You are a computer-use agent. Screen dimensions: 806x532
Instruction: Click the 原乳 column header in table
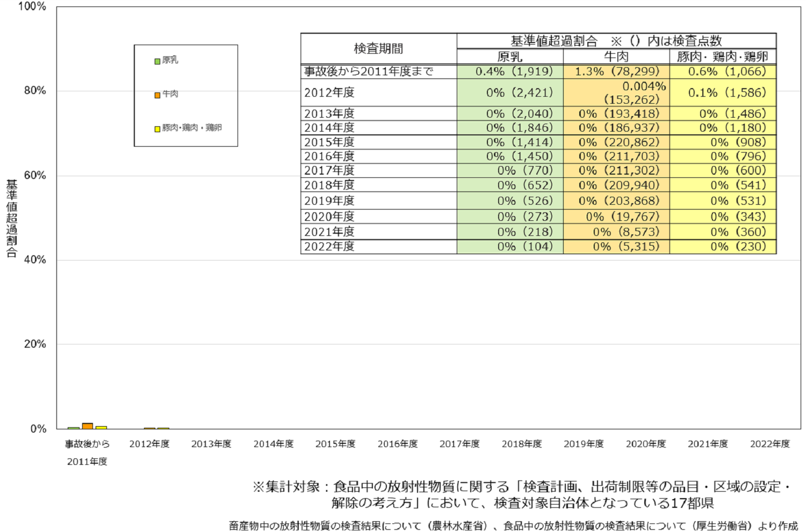[x=509, y=56]
